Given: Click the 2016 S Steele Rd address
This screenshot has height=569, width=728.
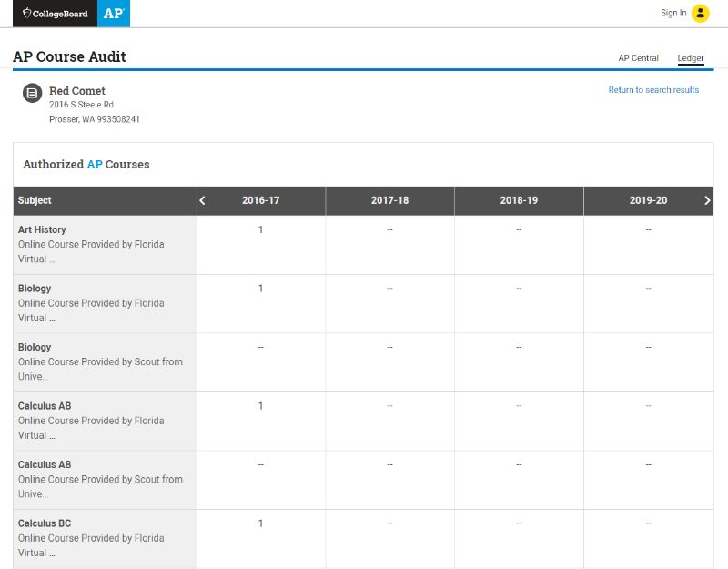Looking at the screenshot, I should [x=81, y=105].
